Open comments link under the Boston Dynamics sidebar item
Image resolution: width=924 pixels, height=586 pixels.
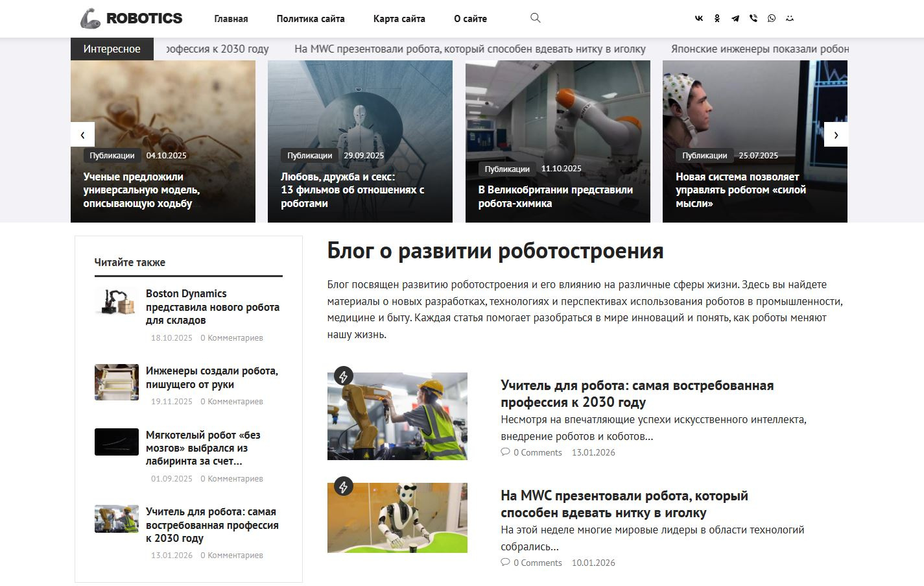point(231,338)
